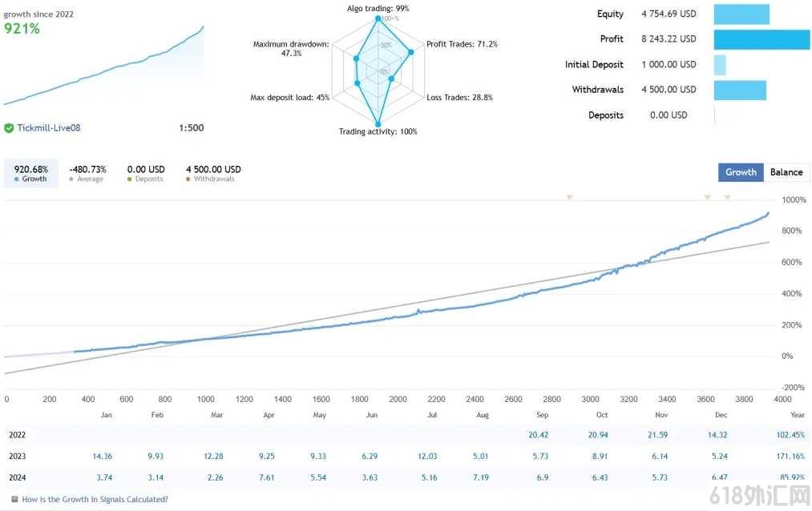Switch to the Balance chart tab
The width and height of the screenshot is (812, 511).
(x=786, y=172)
